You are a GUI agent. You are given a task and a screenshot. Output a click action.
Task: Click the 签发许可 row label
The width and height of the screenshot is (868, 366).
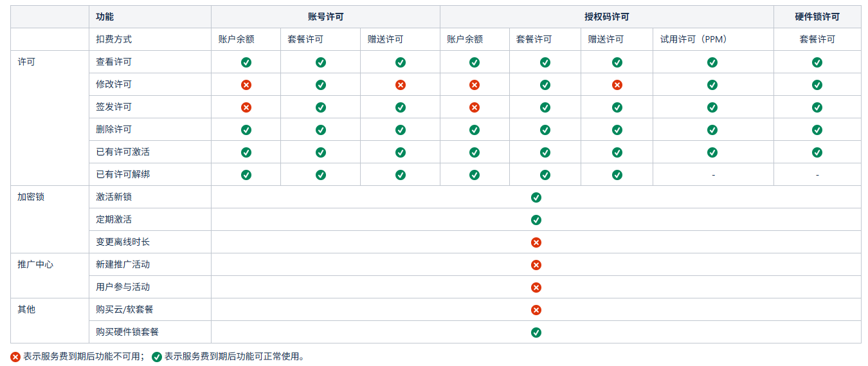(114, 107)
